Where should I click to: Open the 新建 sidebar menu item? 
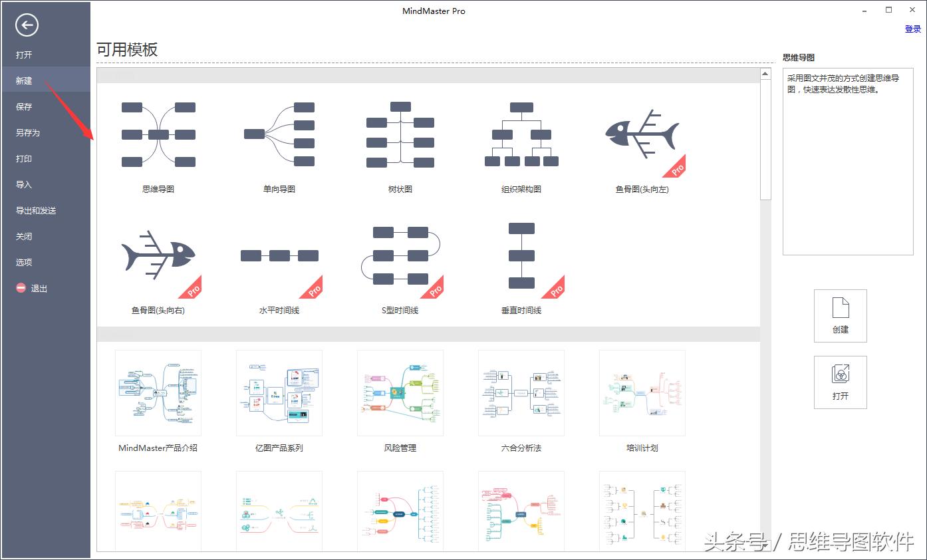24,80
